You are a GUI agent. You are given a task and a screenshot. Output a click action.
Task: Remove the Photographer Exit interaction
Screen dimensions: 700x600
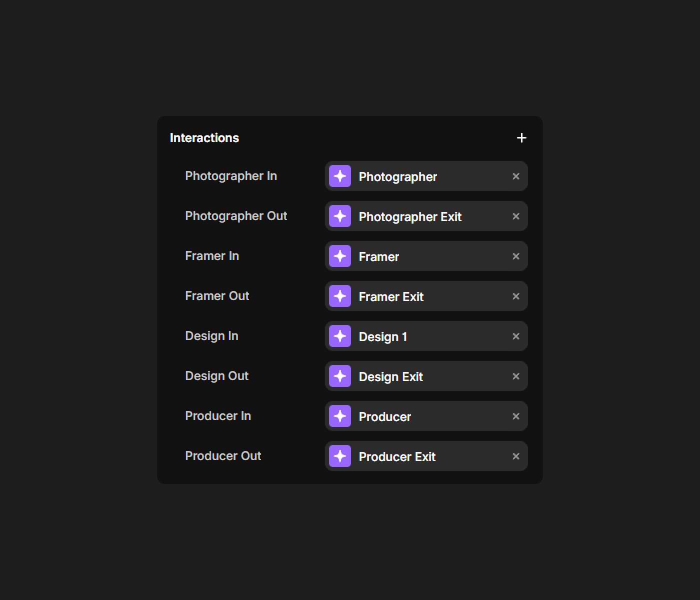pyautogui.click(x=516, y=216)
